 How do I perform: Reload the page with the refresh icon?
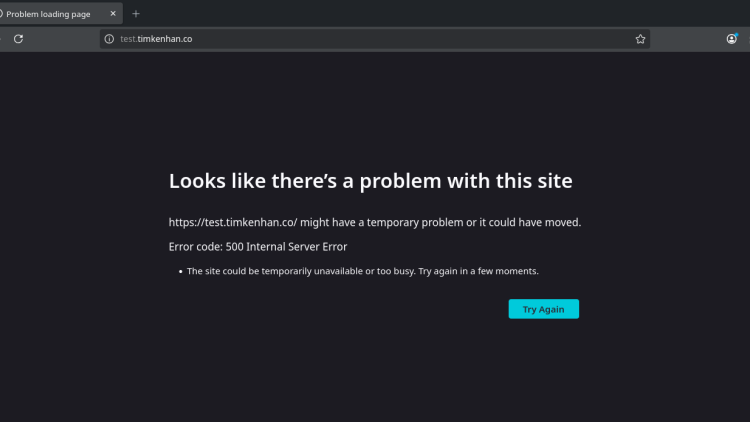(x=18, y=39)
